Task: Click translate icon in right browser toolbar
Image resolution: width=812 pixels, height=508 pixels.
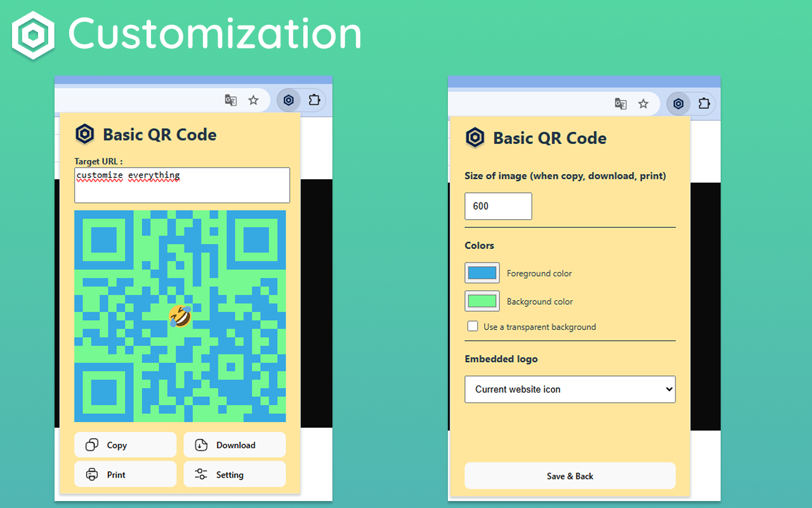Action: pyautogui.click(x=621, y=104)
